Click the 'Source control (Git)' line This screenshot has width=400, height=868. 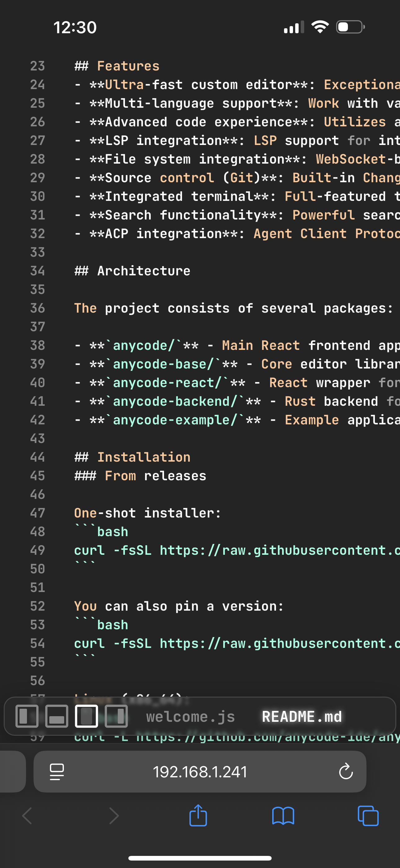coord(237,178)
